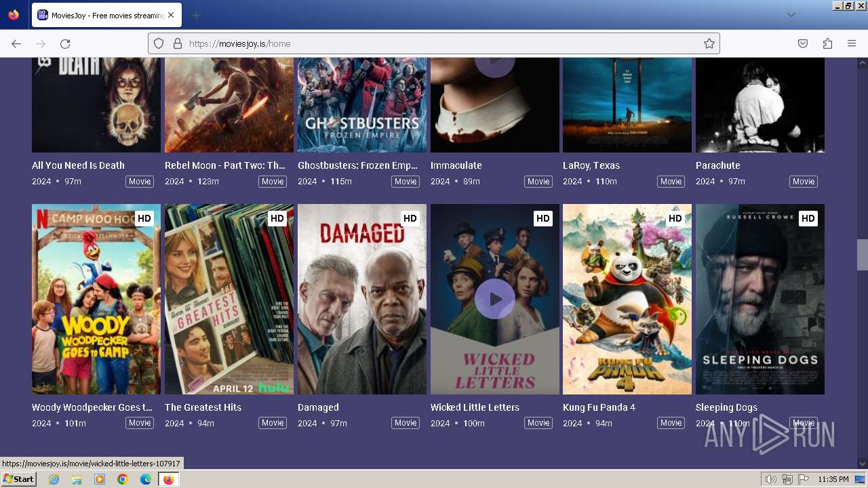Click the site security padlock icon
This screenshot has height=488, width=868.
[x=178, y=43]
